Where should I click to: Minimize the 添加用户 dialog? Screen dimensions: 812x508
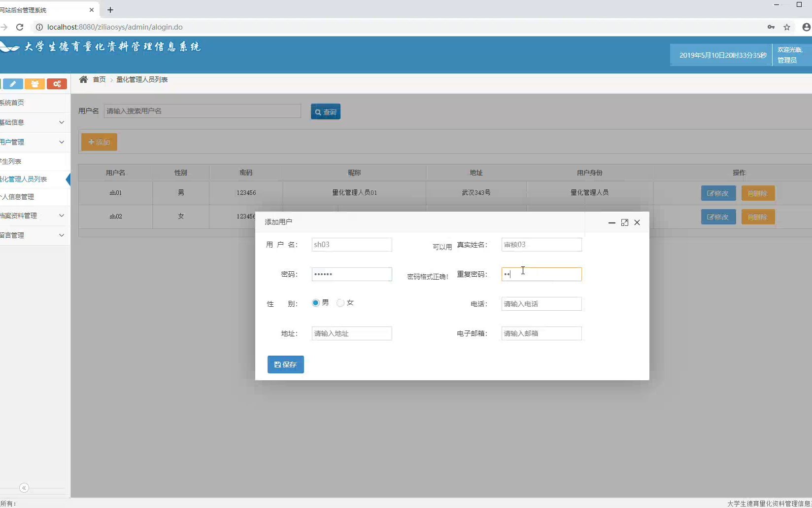tap(611, 222)
